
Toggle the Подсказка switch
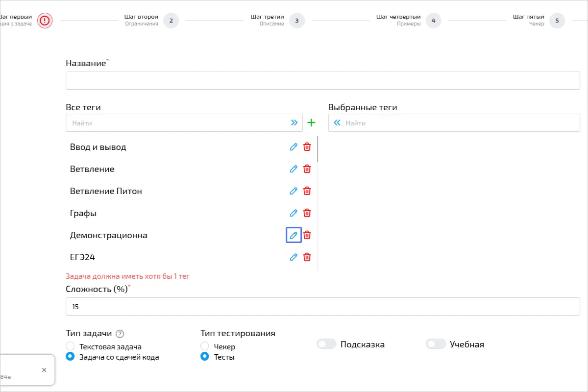pyautogui.click(x=326, y=344)
